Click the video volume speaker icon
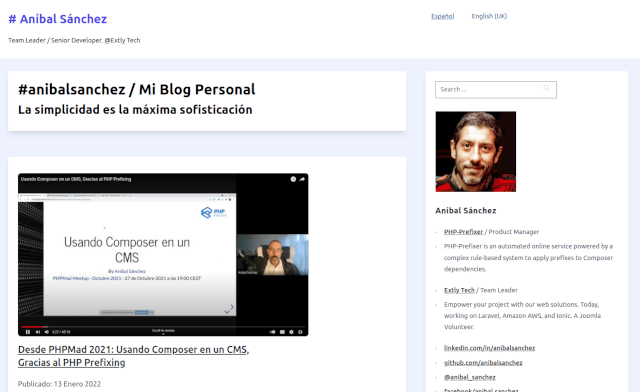 coord(47,332)
